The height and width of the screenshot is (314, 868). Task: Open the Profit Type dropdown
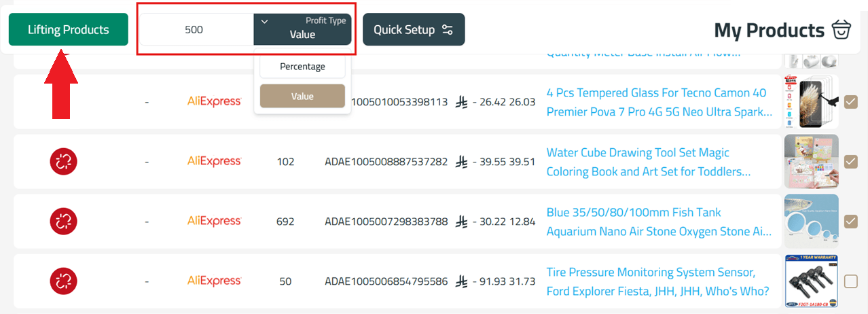tap(302, 29)
